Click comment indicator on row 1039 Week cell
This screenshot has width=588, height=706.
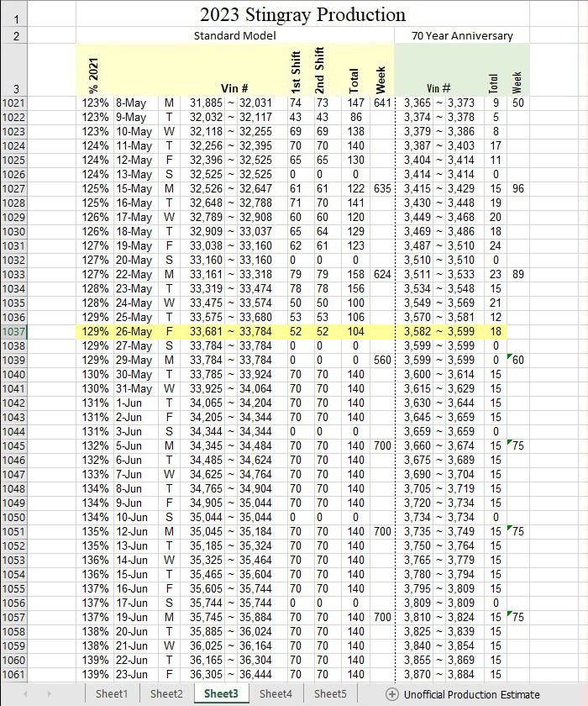tap(509, 357)
